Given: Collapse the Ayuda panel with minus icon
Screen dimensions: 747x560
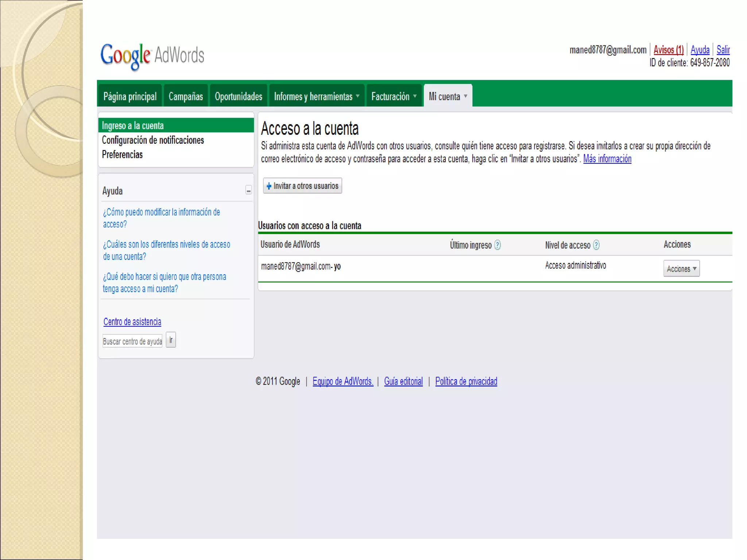Looking at the screenshot, I should coord(248,190).
